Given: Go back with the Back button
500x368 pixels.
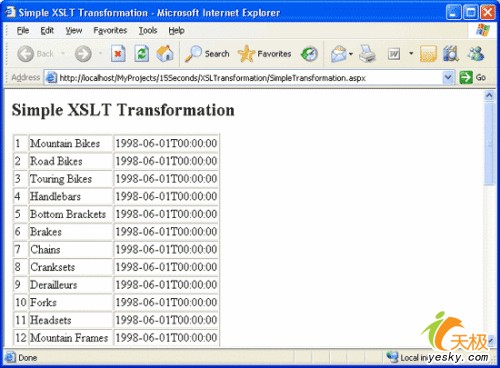Looking at the screenshot, I should [x=35, y=54].
